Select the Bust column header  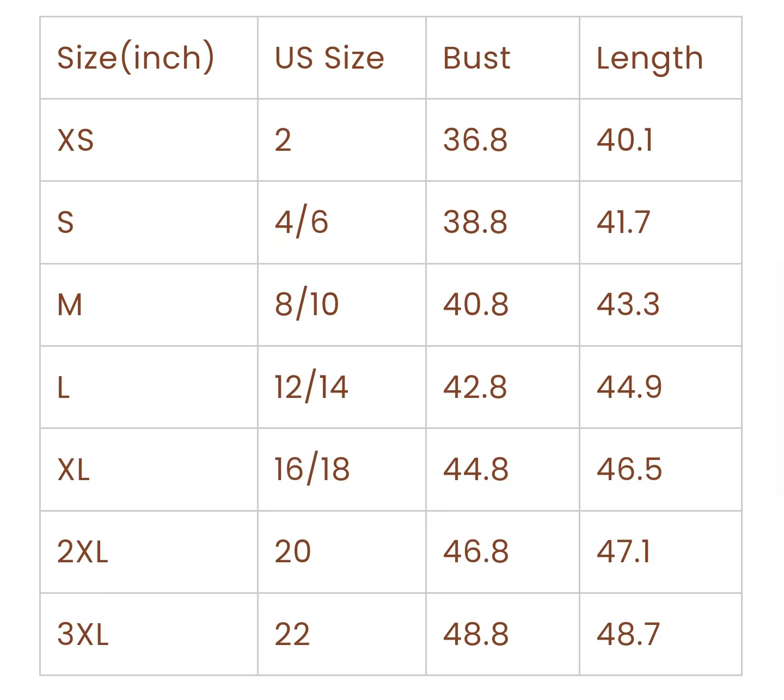point(476,58)
